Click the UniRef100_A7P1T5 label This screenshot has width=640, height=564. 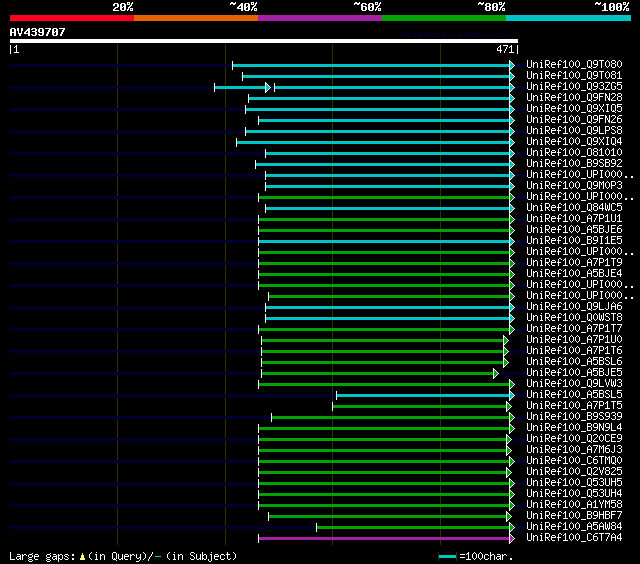pyautogui.click(x=574, y=406)
